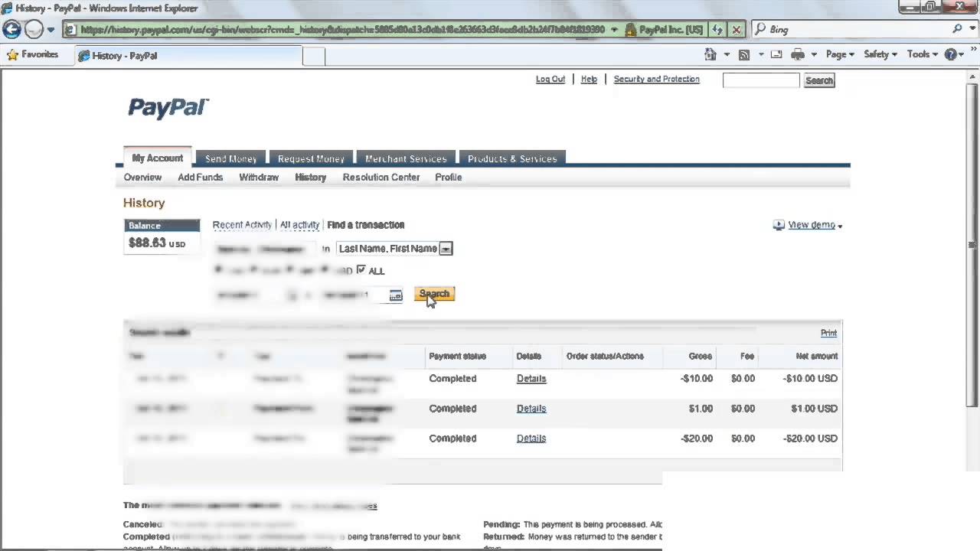Open the date picker calendar icon

click(x=396, y=295)
